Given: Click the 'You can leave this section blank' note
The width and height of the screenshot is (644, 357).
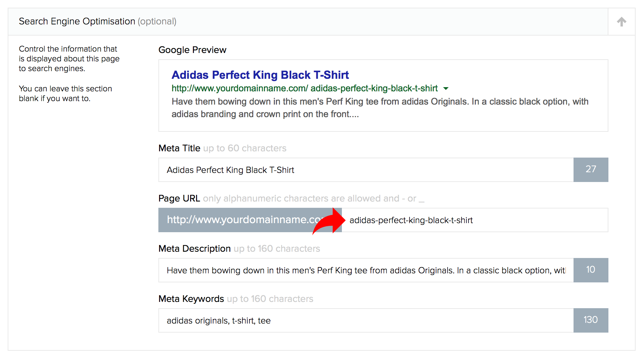Looking at the screenshot, I should 65,93.
